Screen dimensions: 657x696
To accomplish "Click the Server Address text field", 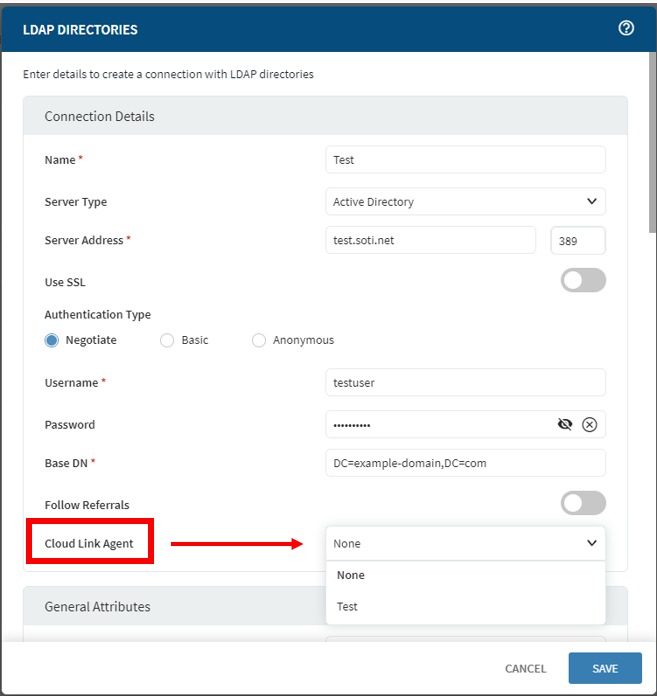I will pos(430,240).
